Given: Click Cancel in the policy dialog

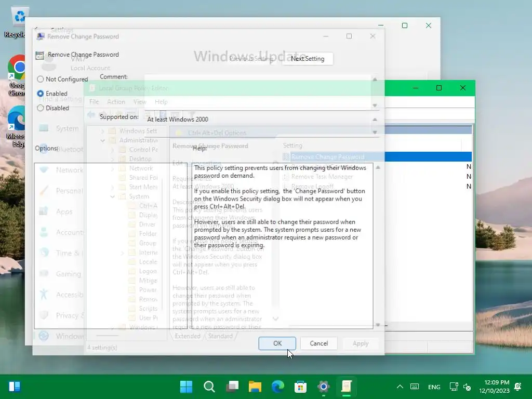Looking at the screenshot, I should pos(318,343).
